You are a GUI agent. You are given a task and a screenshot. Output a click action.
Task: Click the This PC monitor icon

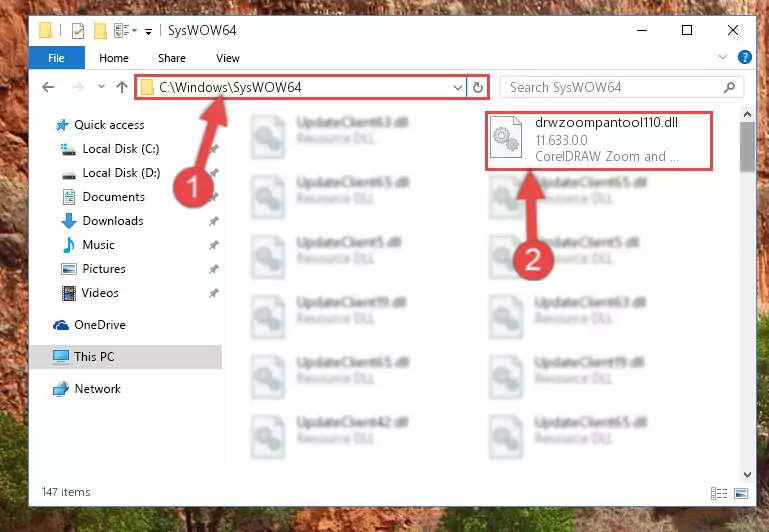61,357
